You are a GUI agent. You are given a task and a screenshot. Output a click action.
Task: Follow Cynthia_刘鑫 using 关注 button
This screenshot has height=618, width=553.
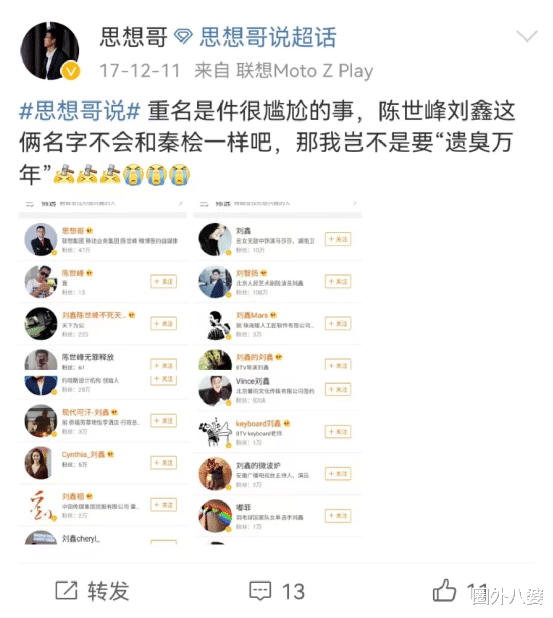164,463
